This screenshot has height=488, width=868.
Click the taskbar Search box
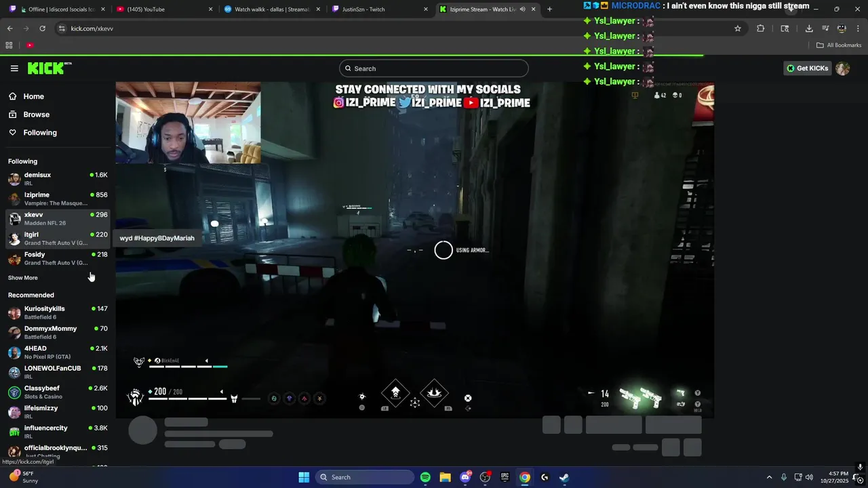(x=365, y=477)
